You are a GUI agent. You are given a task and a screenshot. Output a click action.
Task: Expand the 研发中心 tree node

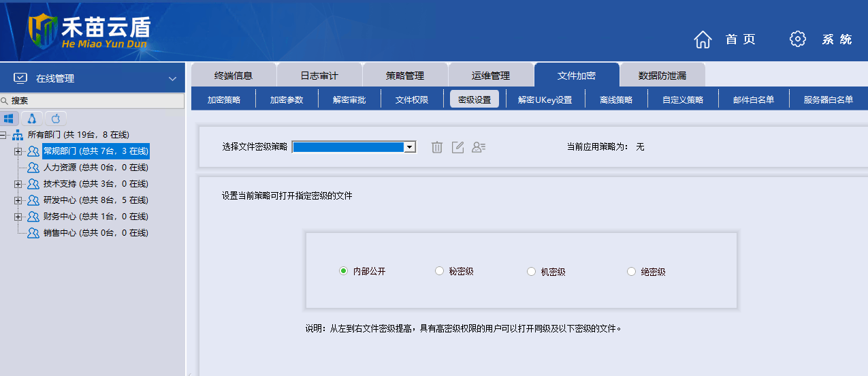click(18, 200)
